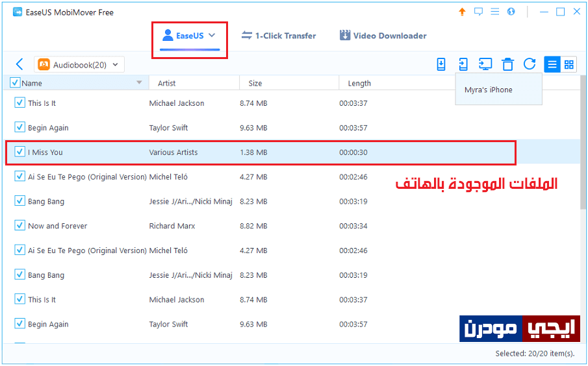Click the I Miss You title
The height and width of the screenshot is (366, 588).
[x=45, y=152]
